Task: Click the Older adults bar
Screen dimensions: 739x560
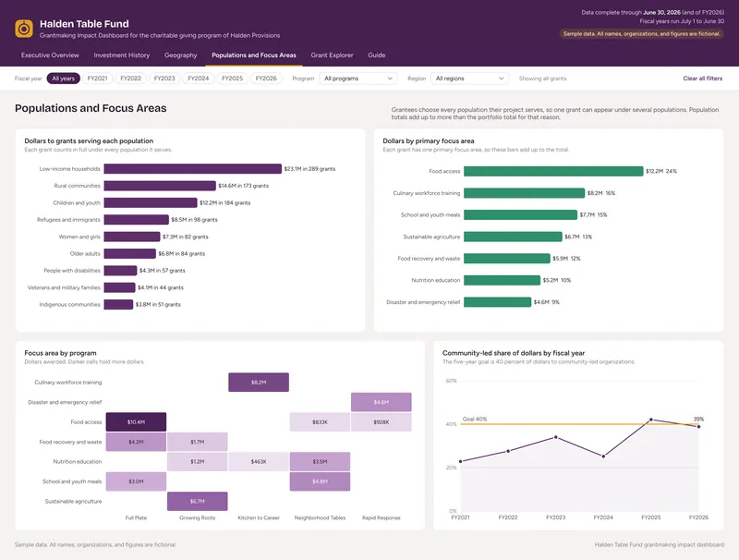Action: (130, 253)
